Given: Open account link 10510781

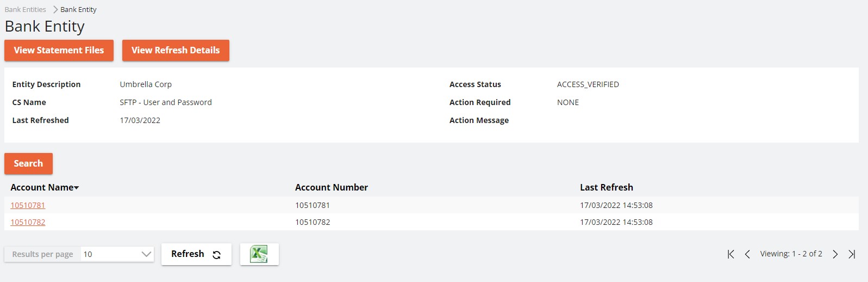Looking at the screenshot, I should coord(28,205).
